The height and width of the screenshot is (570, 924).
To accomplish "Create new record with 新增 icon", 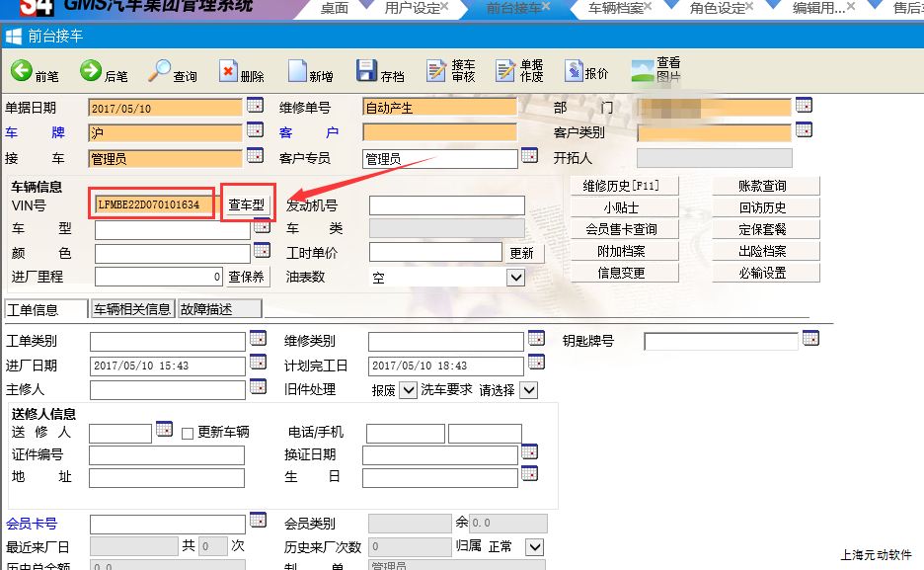I will point(297,71).
